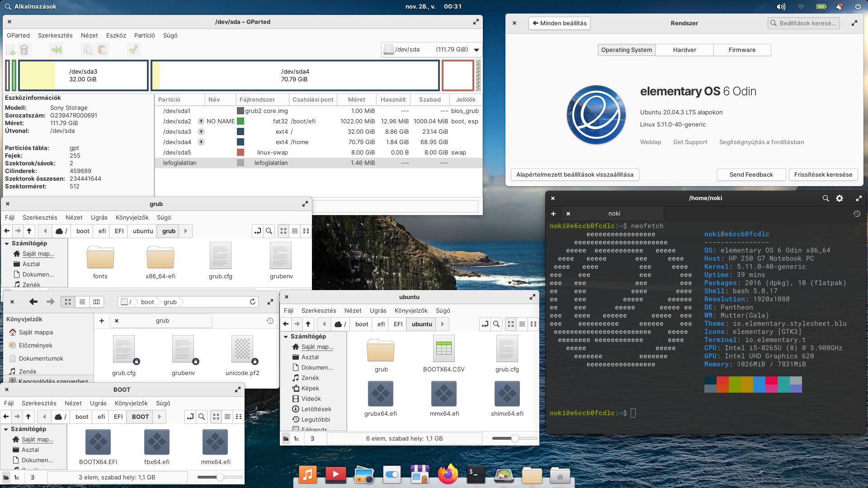
Task: Switch elementary Files to grid view
Action: (68, 302)
